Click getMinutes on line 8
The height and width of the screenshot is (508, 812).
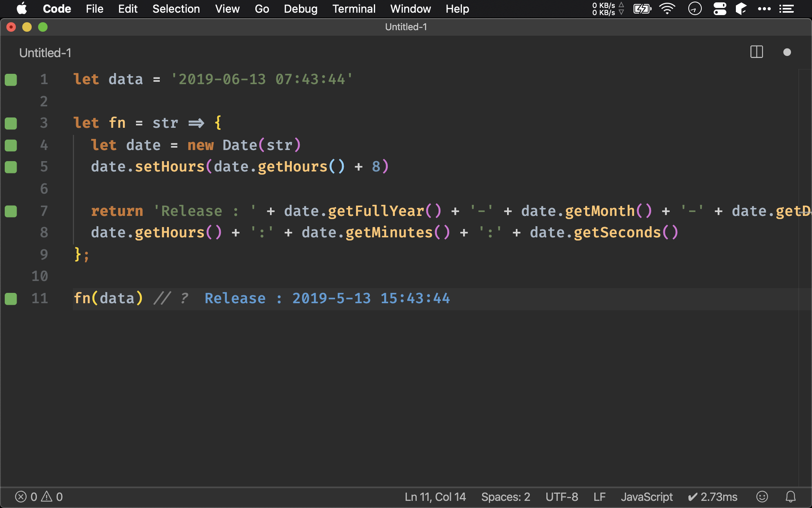click(389, 233)
